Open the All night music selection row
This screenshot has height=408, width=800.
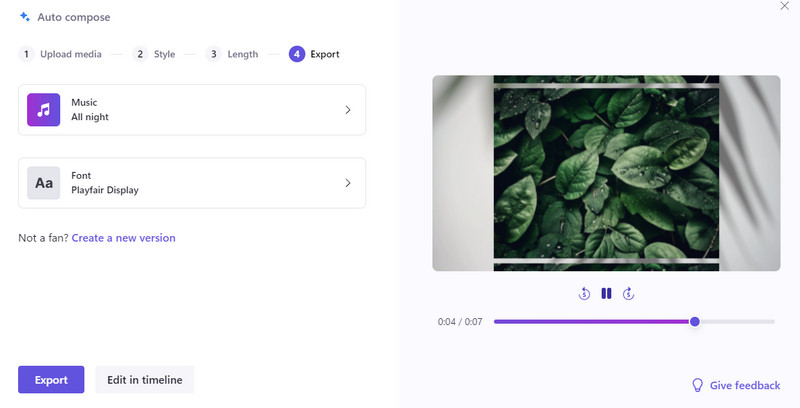(x=192, y=110)
